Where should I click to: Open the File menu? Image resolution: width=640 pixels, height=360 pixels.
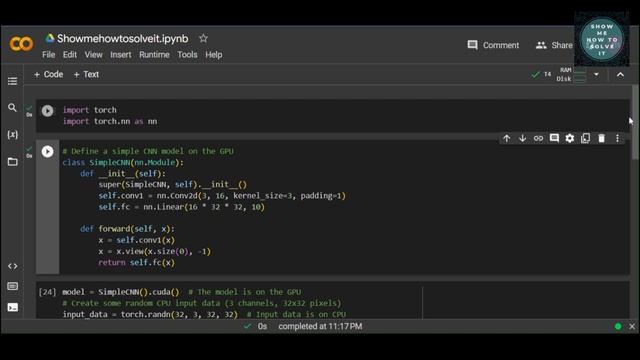coord(48,55)
